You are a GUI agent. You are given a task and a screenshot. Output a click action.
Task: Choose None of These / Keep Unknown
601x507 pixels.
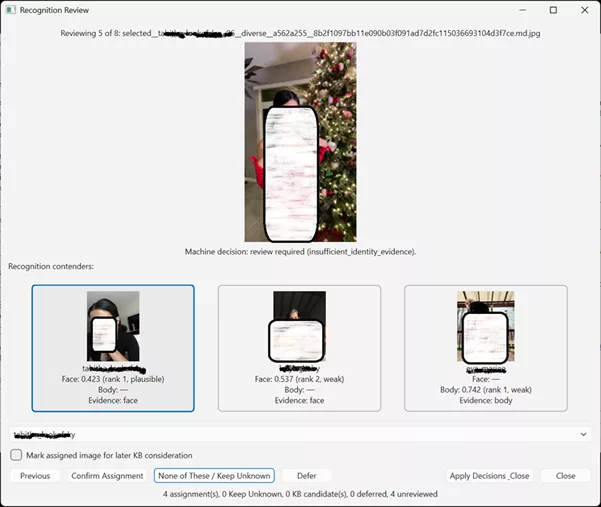tap(214, 476)
